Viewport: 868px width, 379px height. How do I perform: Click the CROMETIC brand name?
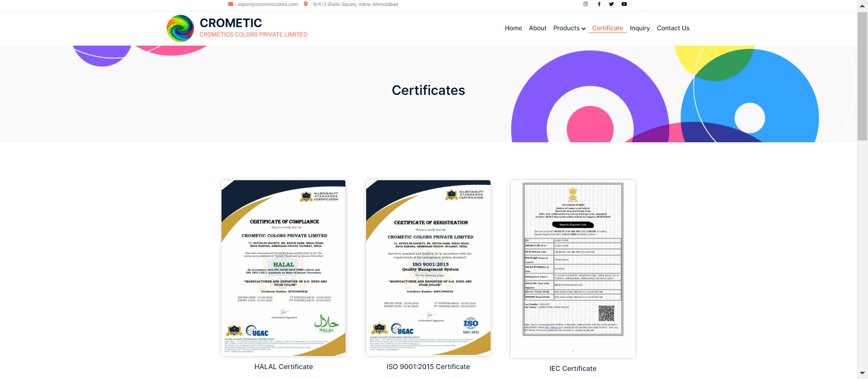coord(231,23)
